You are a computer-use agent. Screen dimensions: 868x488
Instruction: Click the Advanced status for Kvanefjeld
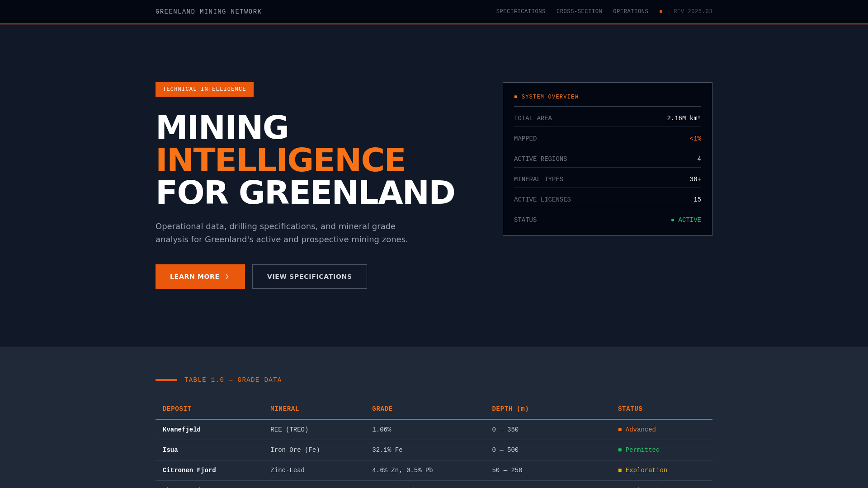point(637,430)
